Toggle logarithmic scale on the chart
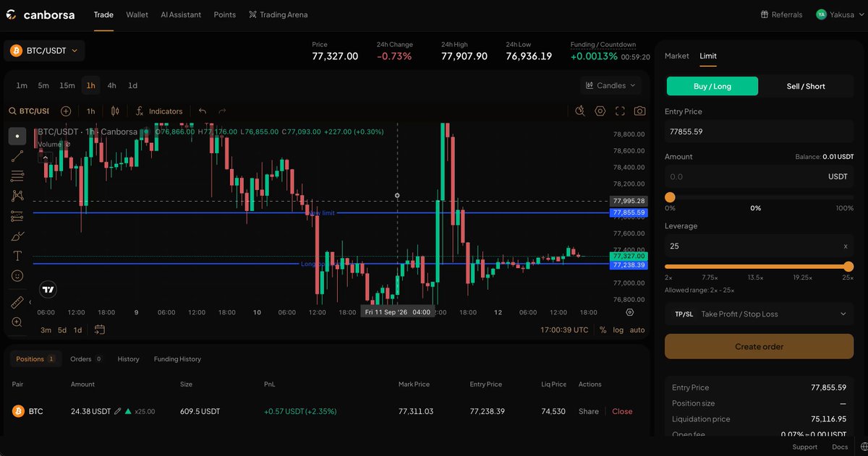 tap(618, 330)
